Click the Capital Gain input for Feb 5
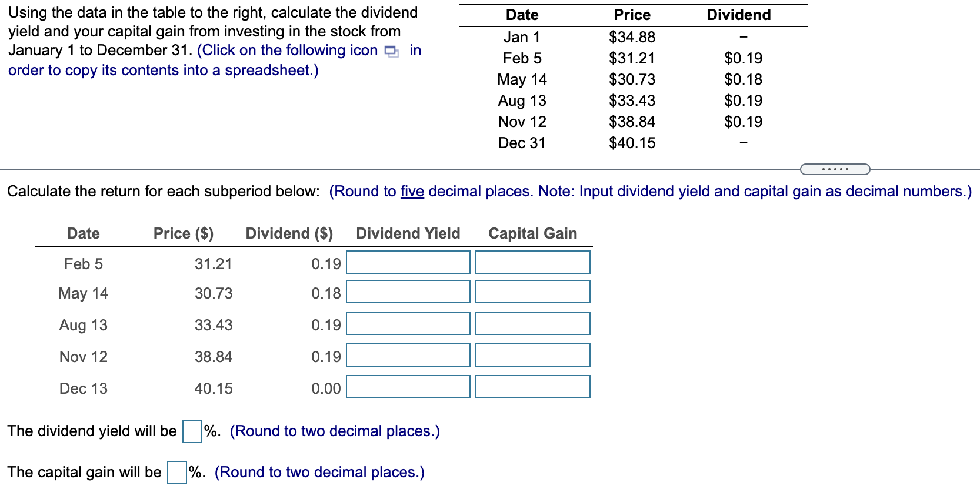 (532, 263)
